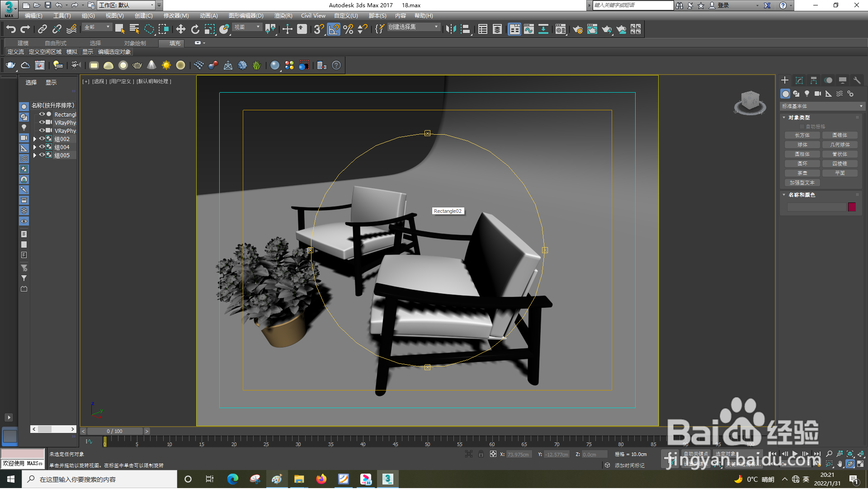Toggle the Angle Snap button
868x489 pixels.
[333, 29]
